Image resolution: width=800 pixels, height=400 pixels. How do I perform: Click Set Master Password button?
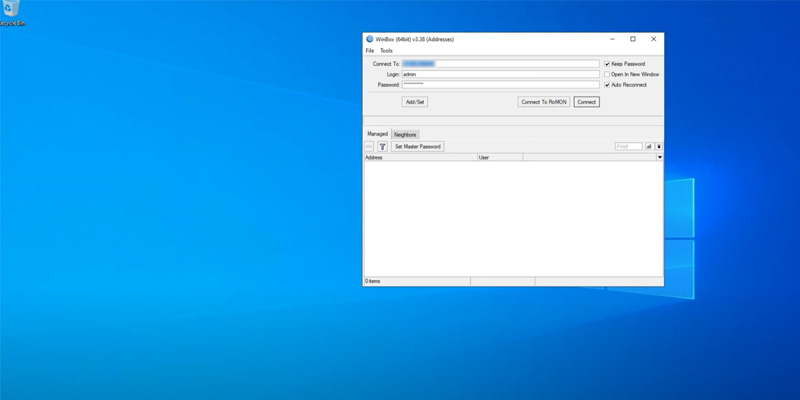[x=418, y=147]
